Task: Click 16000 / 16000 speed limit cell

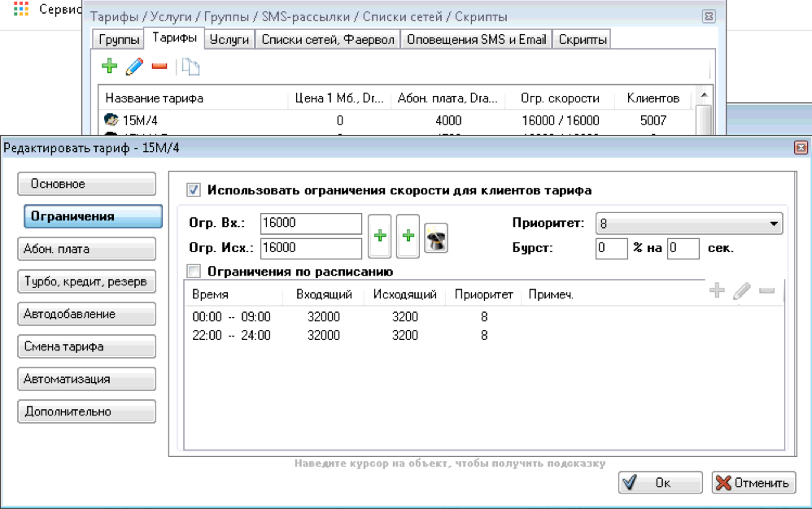Action: [x=561, y=120]
